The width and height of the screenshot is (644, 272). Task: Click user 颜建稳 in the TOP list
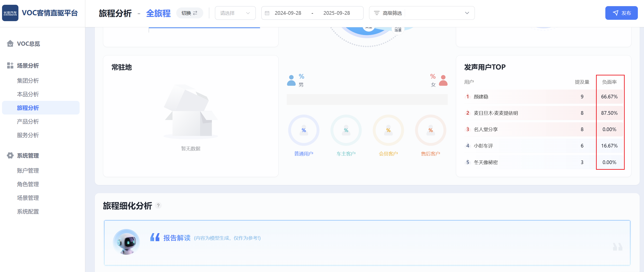pos(481,97)
